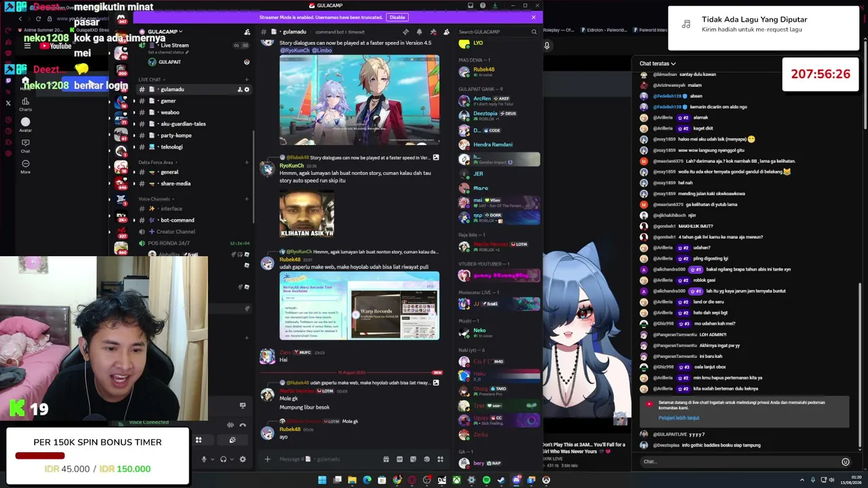868x488 pixels.
Task: Disable Streamer Mode in the banner
Action: (x=397, y=17)
